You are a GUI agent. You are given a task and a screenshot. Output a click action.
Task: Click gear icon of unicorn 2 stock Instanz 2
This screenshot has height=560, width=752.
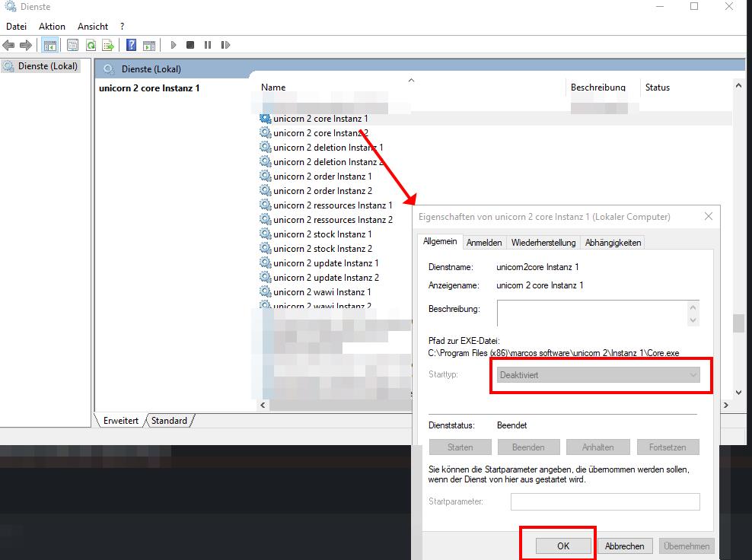pos(265,248)
